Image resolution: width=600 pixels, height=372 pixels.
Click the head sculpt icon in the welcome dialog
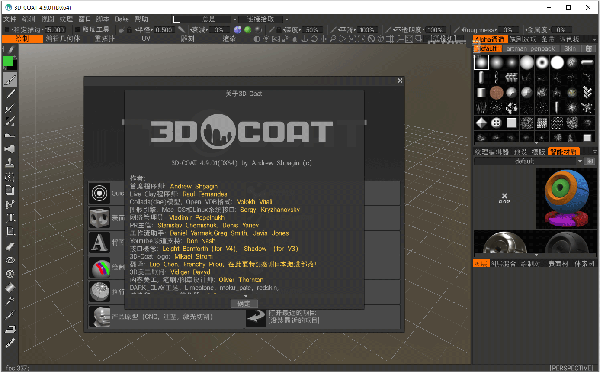[x=99, y=317]
